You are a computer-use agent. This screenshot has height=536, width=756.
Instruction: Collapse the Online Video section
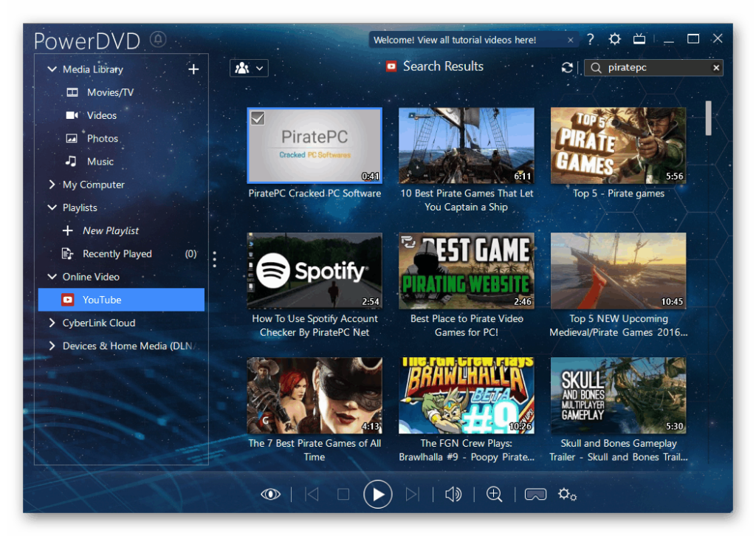click(x=52, y=277)
